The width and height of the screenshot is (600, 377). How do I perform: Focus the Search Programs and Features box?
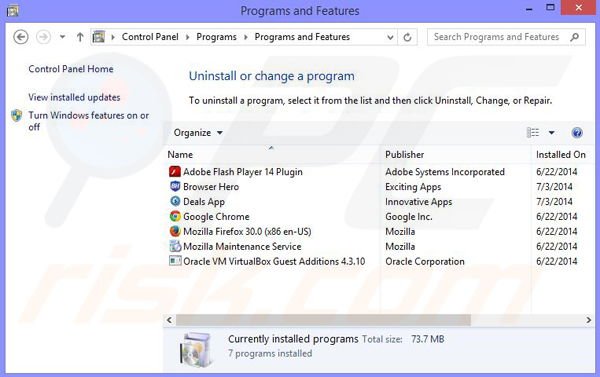pos(506,37)
